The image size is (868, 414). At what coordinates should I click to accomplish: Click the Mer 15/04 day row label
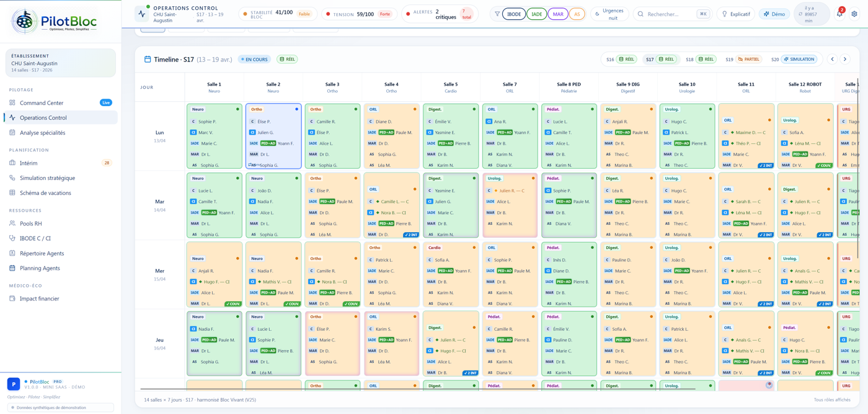pos(159,274)
